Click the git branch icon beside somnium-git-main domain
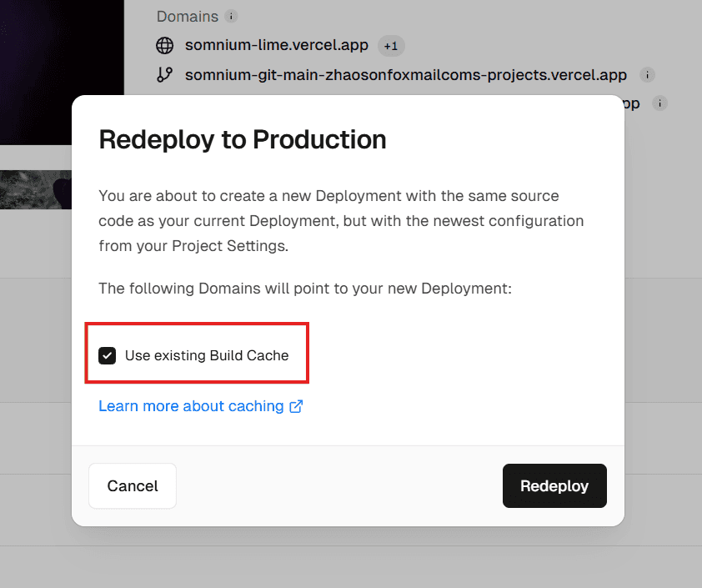 point(164,75)
